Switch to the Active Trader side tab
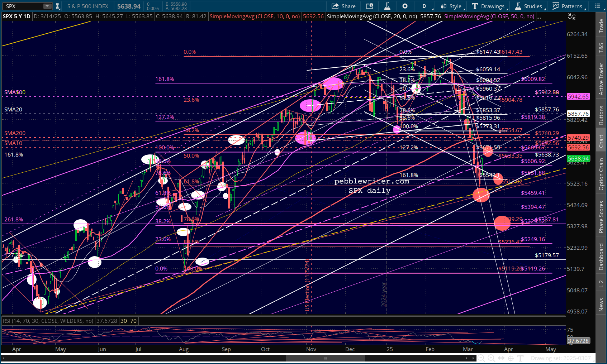Viewport: 607px width, 364px height. point(601,79)
